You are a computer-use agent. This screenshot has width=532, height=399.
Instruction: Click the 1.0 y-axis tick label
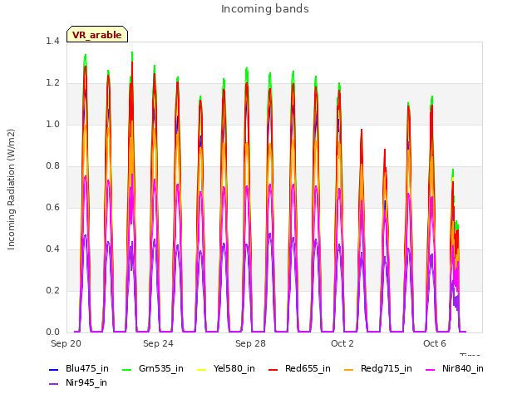click(52, 124)
